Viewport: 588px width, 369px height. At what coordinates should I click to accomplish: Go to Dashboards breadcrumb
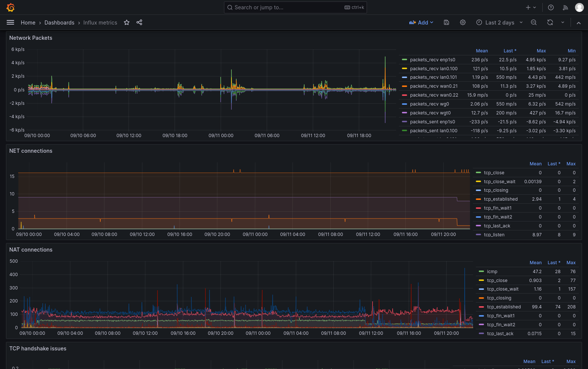(59, 23)
